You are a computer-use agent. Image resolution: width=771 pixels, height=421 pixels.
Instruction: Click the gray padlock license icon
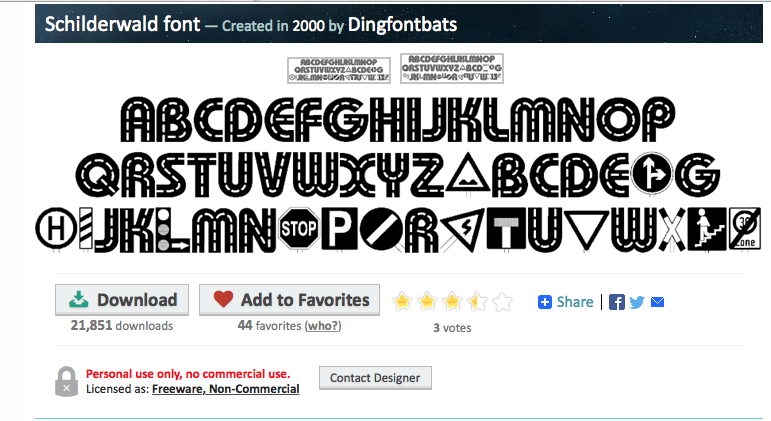(66, 381)
